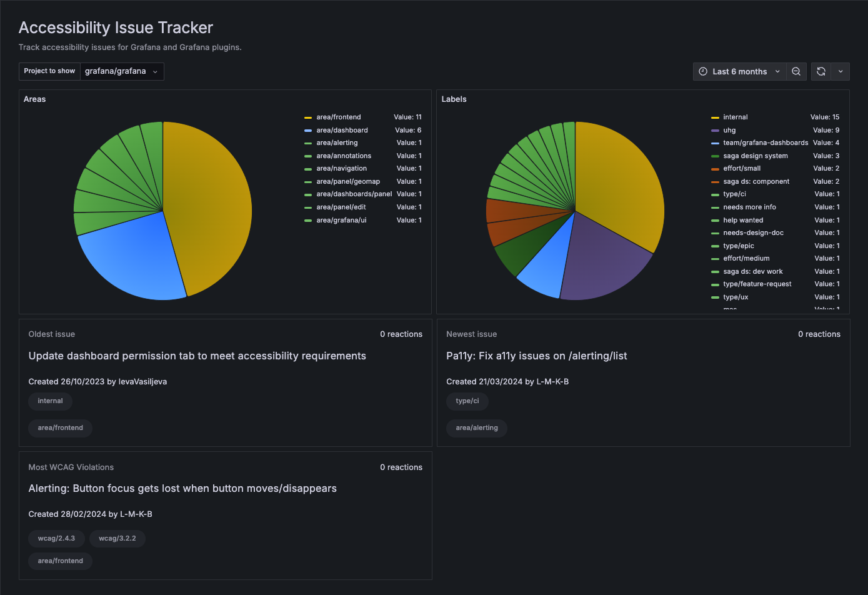Expand the refresh interval dropdown arrow
The image size is (868, 595).
[841, 72]
